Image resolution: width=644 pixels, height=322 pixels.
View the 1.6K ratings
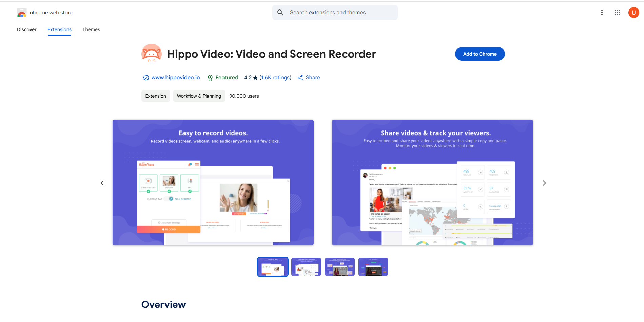(x=275, y=77)
